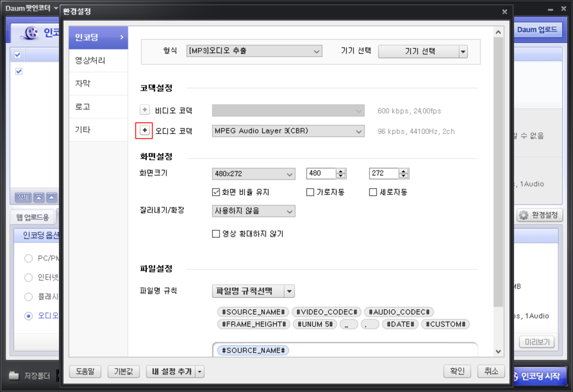
Task: Open the 형식 format dropdown
Action: 254,51
